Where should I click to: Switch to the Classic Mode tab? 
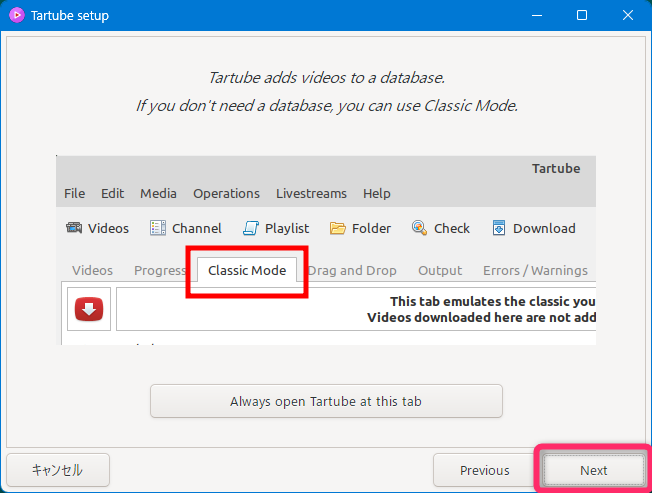point(246,270)
